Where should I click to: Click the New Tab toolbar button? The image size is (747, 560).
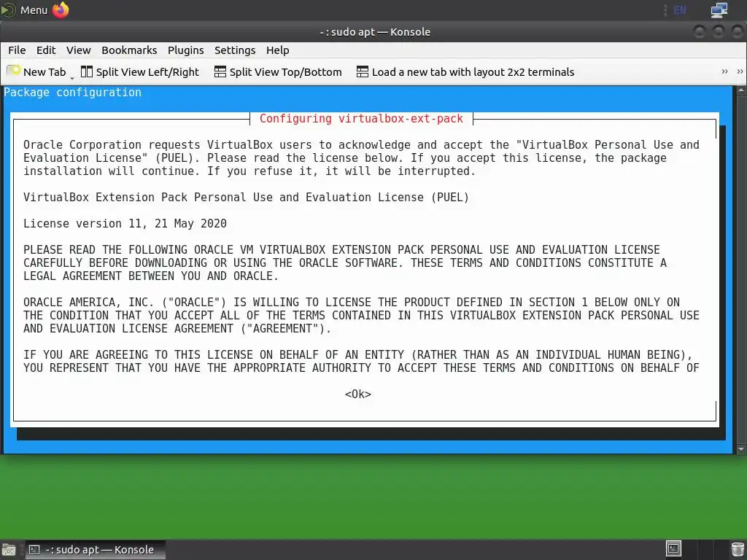tap(36, 72)
